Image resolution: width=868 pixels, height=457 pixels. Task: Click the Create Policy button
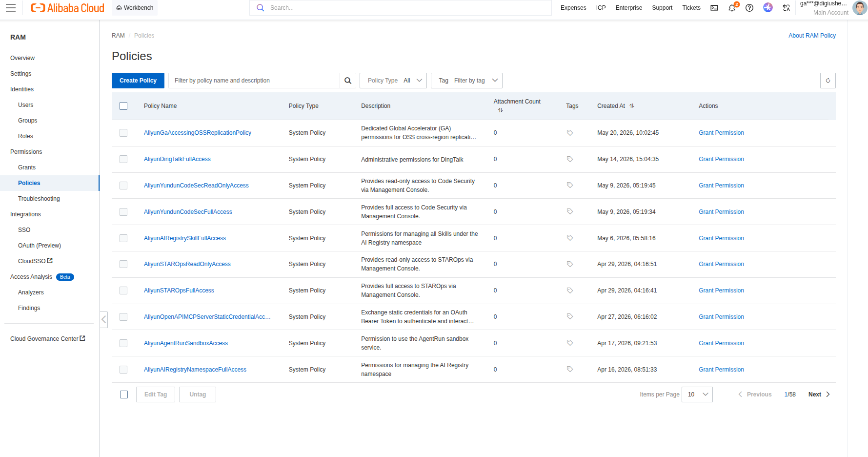pyautogui.click(x=138, y=81)
